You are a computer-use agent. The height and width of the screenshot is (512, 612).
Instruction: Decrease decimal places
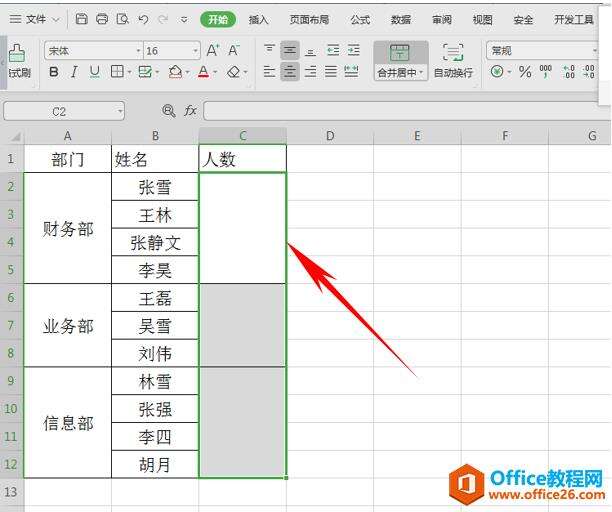point(588,72)
